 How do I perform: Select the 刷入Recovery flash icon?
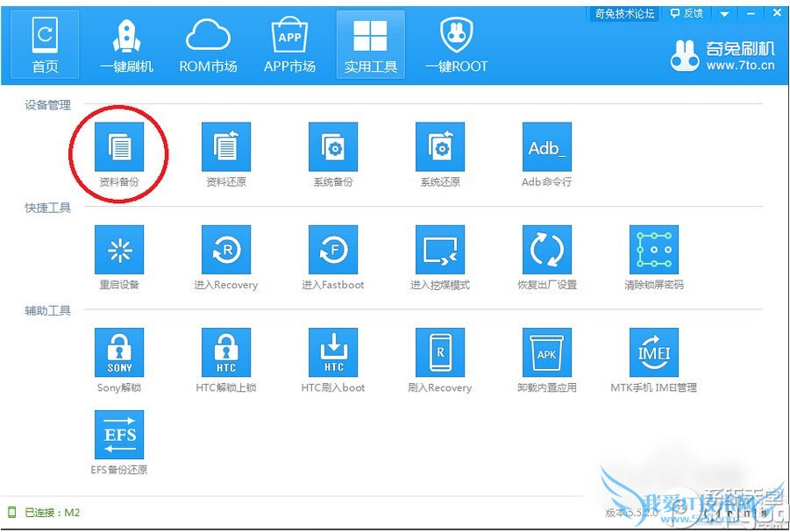tap(440, 352)
